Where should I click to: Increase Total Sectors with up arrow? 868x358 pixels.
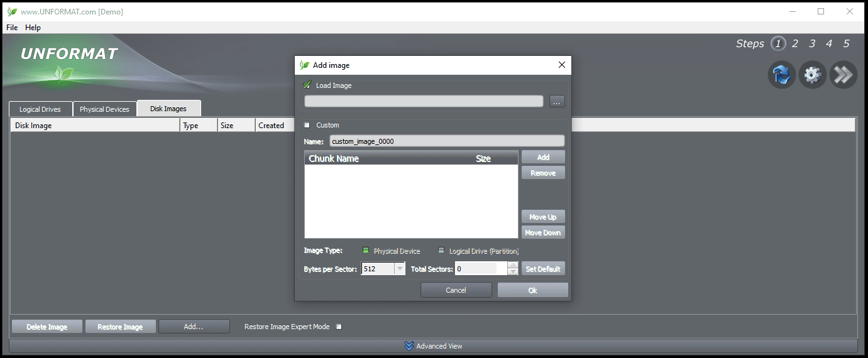(x=513, y=265)
